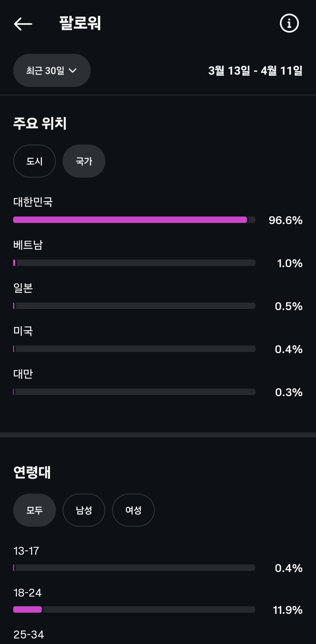Tap the 96.6% value for 대한민국

click(x=285, y=220)
